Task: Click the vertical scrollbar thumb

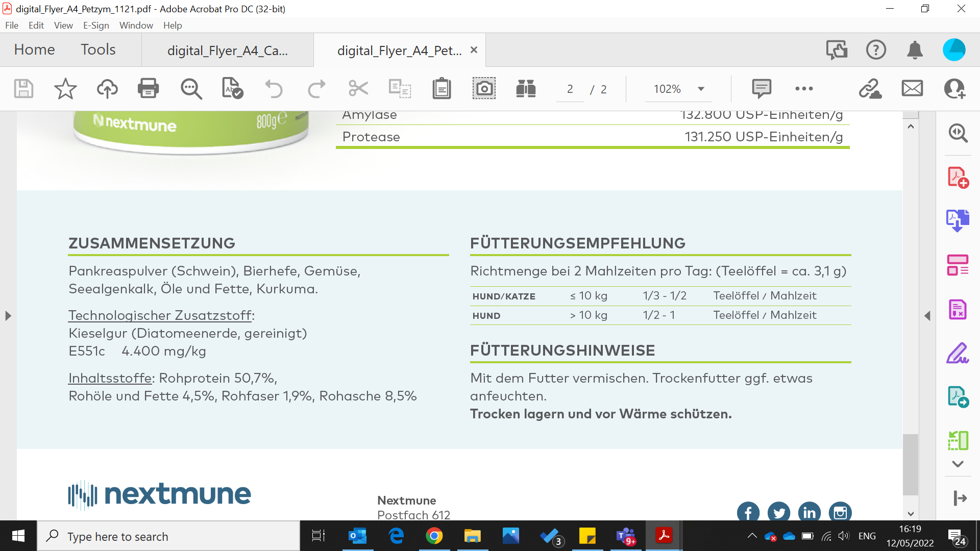Action: (x=910, y=464)
